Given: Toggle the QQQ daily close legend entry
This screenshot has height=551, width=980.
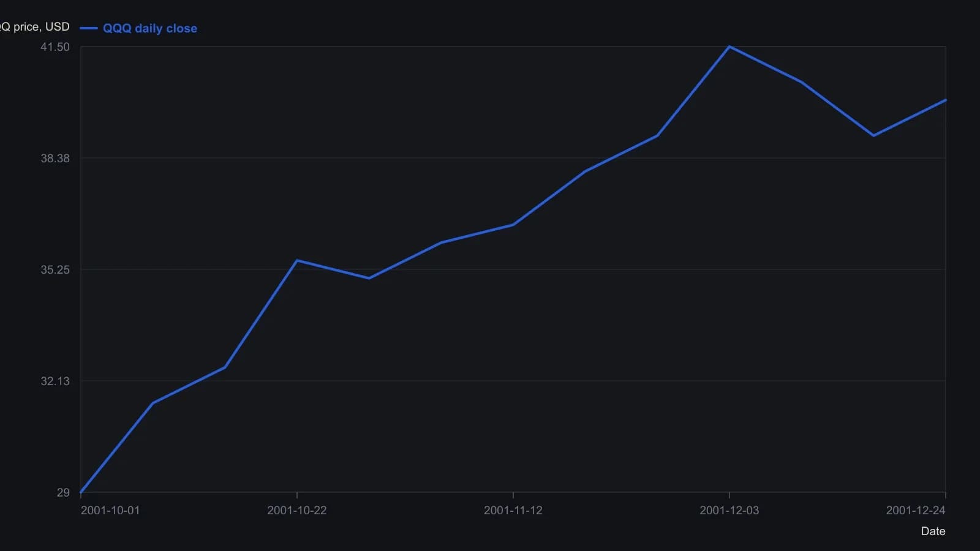Looking at the screenshot, I should (138, 28).
